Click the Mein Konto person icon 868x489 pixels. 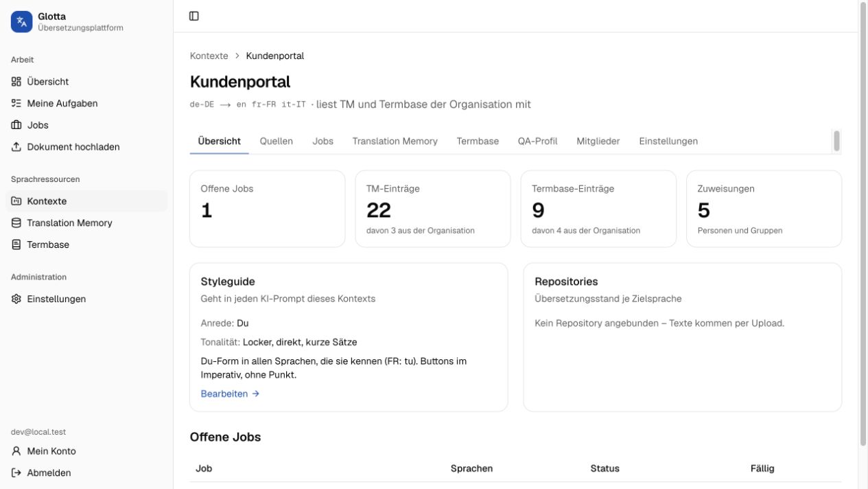pyautogui.click(x=16, y=451)
